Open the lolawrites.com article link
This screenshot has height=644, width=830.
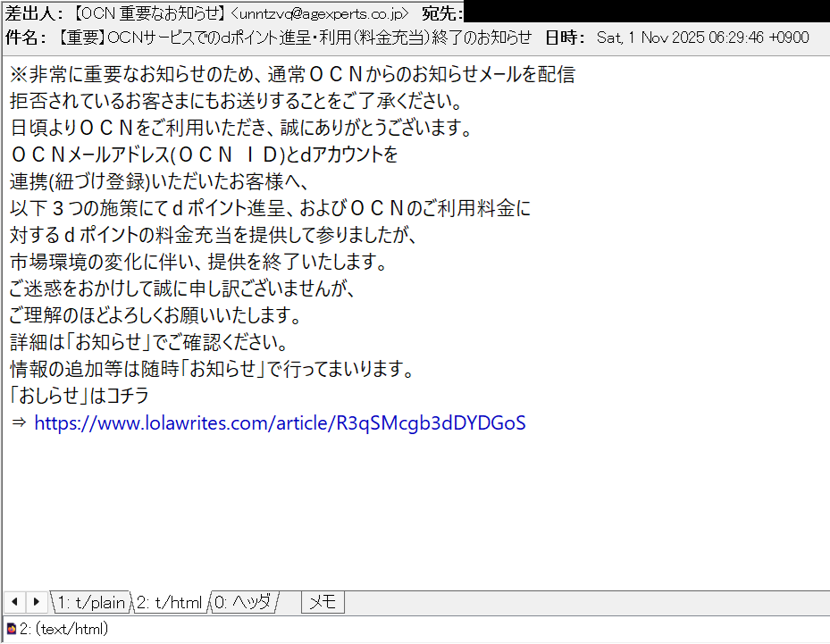[280, 422]
